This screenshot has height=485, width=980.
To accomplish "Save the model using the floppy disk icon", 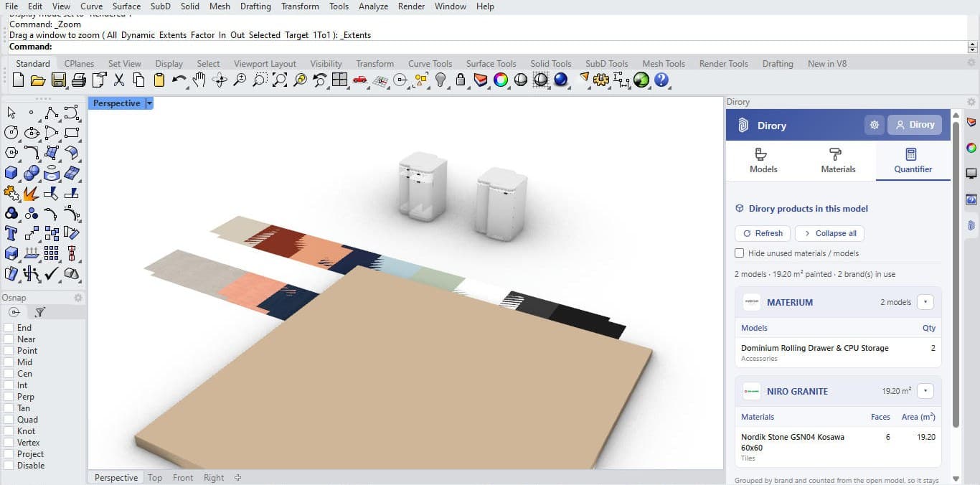I will point(58,80).
